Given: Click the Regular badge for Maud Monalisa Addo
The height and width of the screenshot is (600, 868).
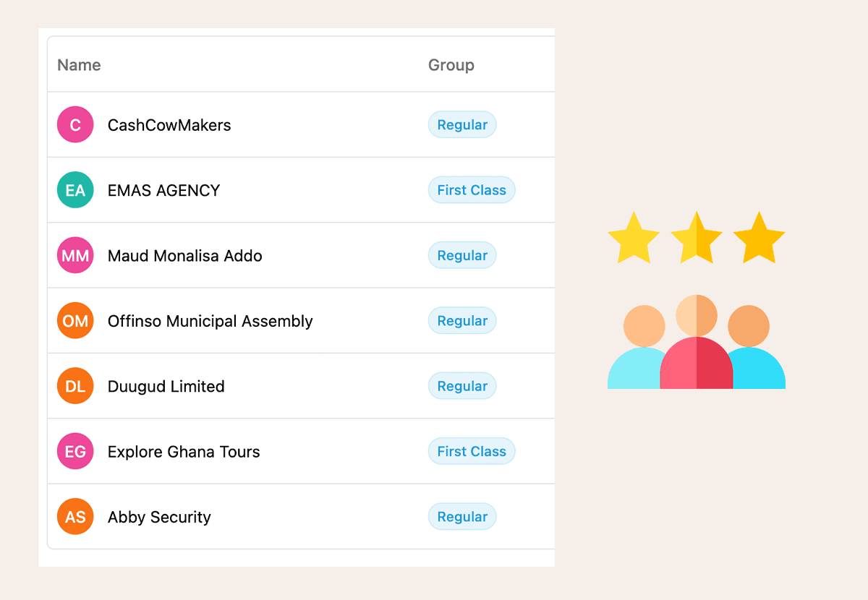Looking at the screenshot, I should pyautogui.click(x=462, y=255).
